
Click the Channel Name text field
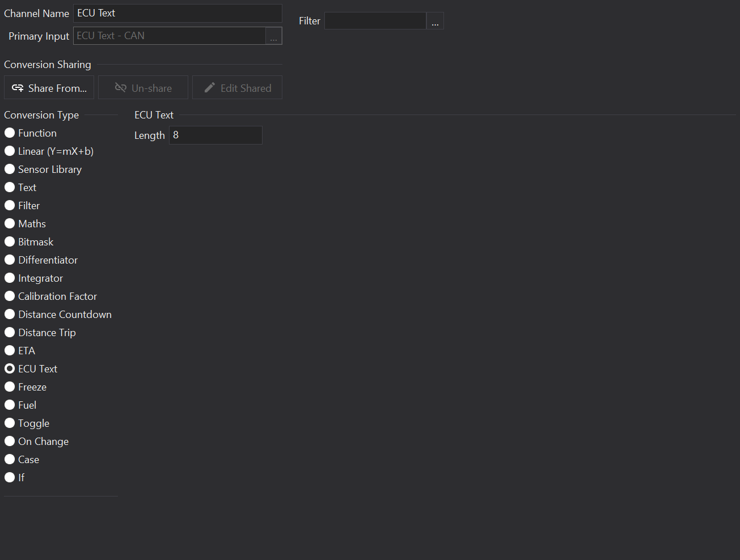point(177,13)
